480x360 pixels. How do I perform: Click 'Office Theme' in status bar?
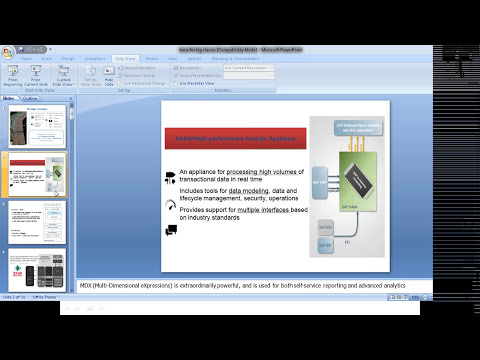[45, 297]
